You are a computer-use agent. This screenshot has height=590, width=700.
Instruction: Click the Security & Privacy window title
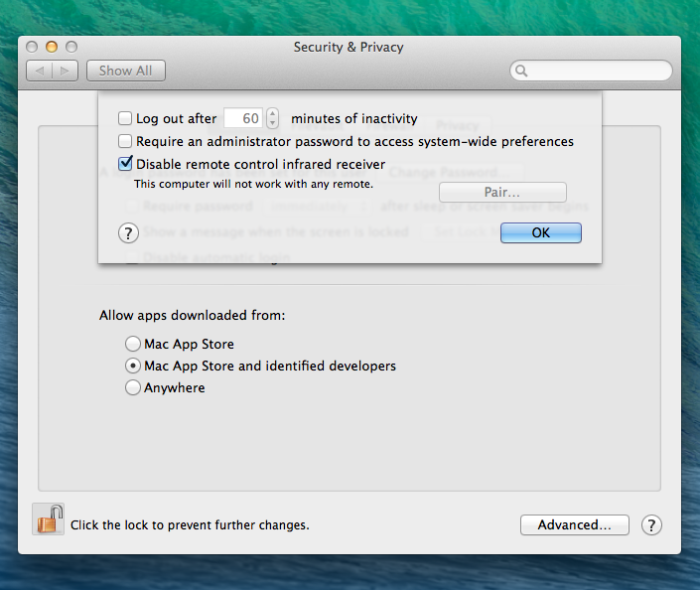click(349, 47)
